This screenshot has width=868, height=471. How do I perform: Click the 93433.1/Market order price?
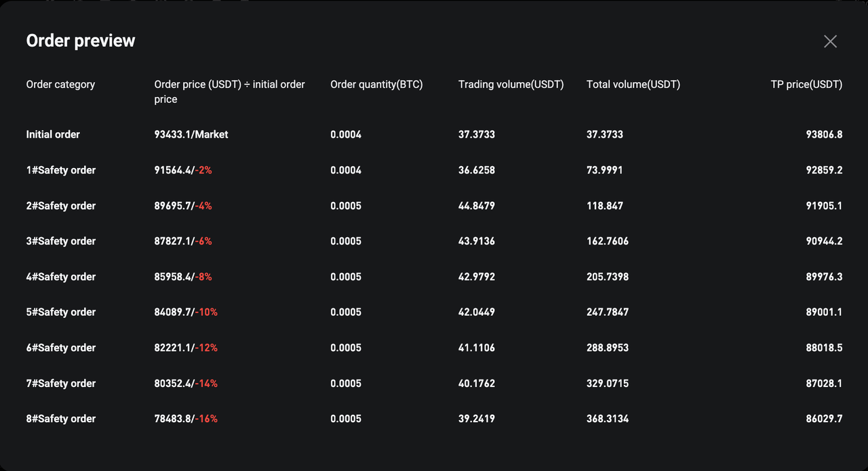tap(191, 135)
